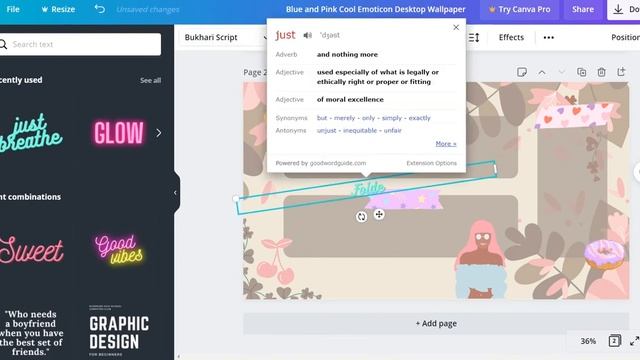Open the antonym 'inequitable'

(360, 131)
